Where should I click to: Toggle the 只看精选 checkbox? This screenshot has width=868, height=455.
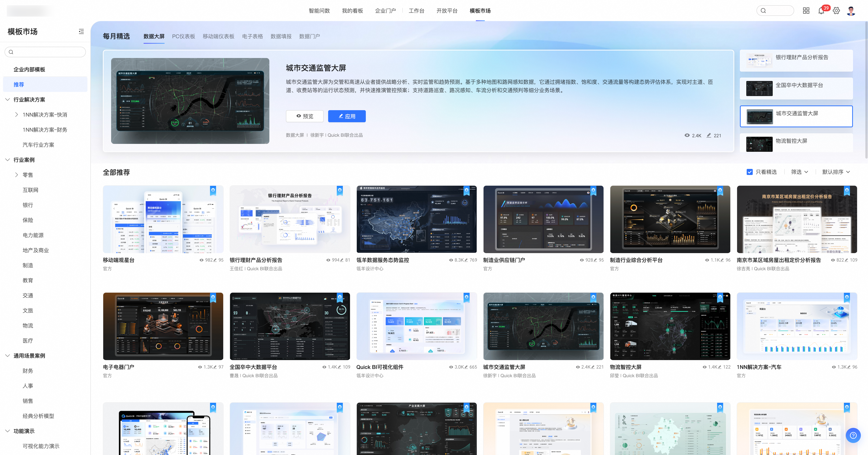click(x=749, y=172)
